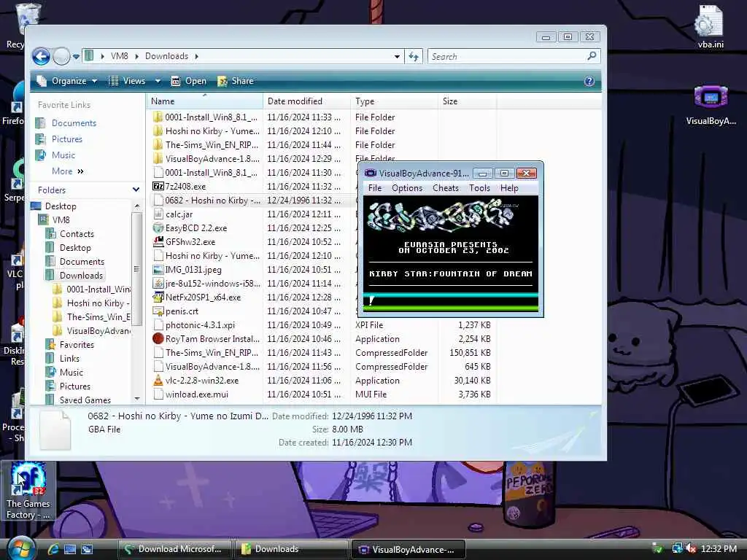Screen dimensions: 747x560
Task: Select the penis.crt certificate icon
Action: (x=158, y=311)
